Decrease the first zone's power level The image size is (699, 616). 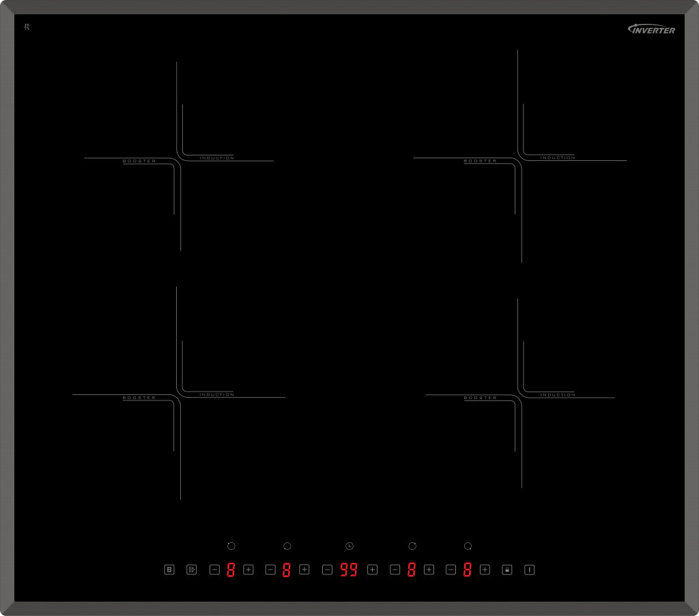[214, 570]
